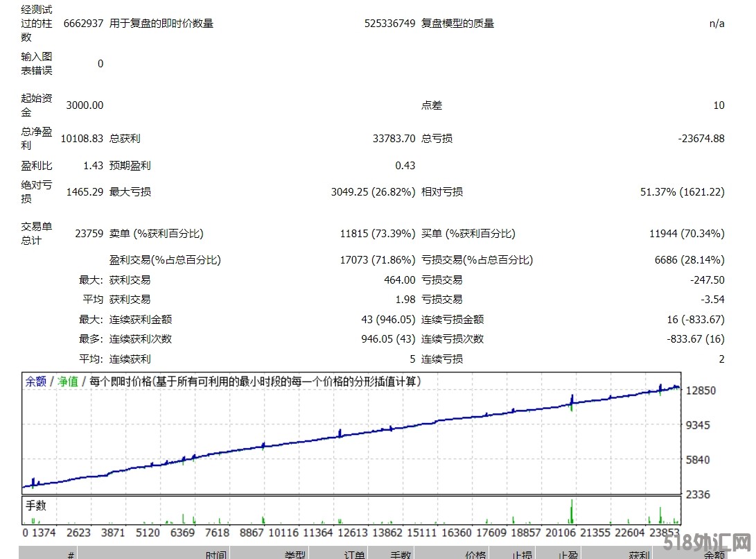Click the 余额 legend label above the chart

tap(35, 381)
